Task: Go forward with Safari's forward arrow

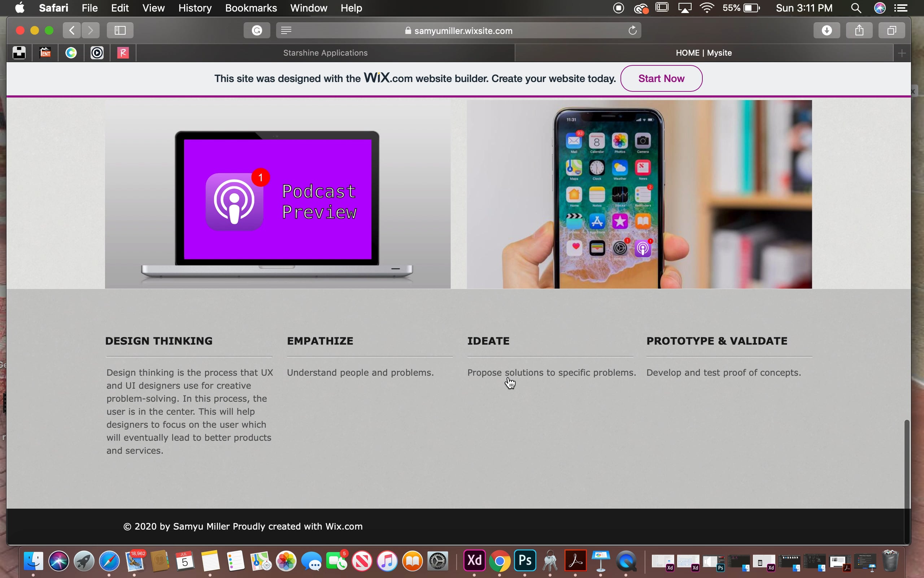Action: click(91, 30)
